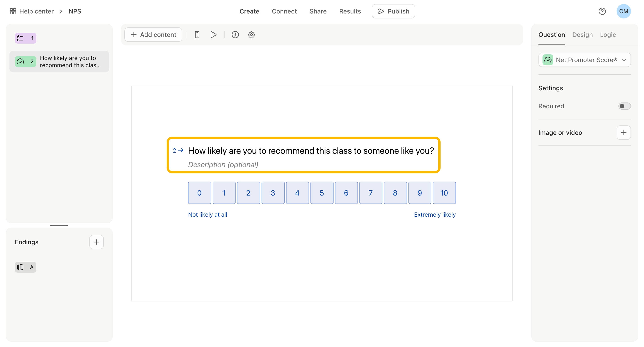Open the help question-mark icon
The width and height of the screenshot is (644, 347).
click(x=602, y=11)
